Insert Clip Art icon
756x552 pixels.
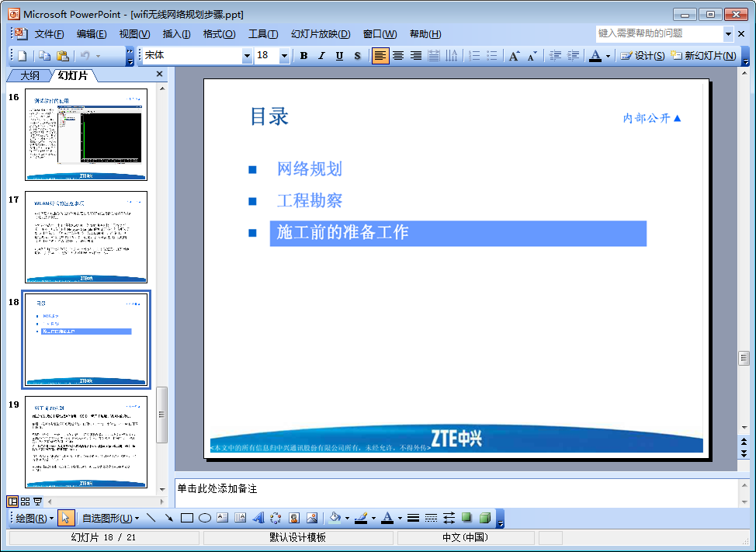tap(293, 519)
